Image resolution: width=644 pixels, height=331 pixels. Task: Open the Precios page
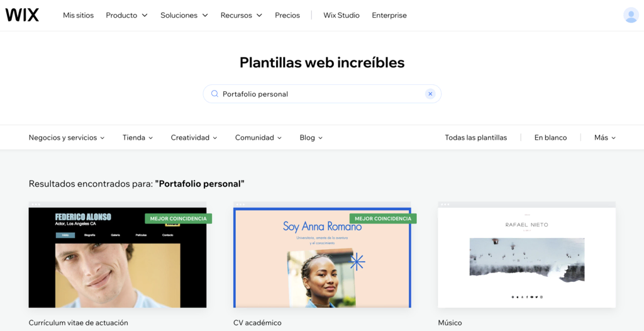287,15
